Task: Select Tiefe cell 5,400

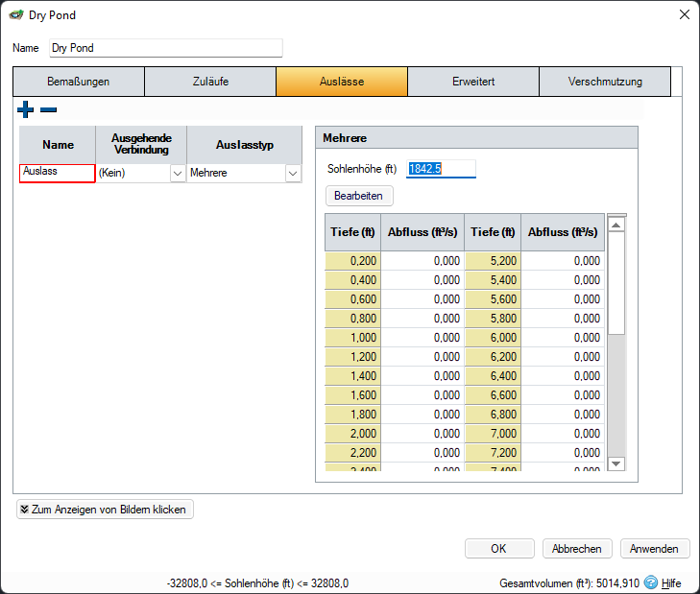Action: click(x=493, y=280)
